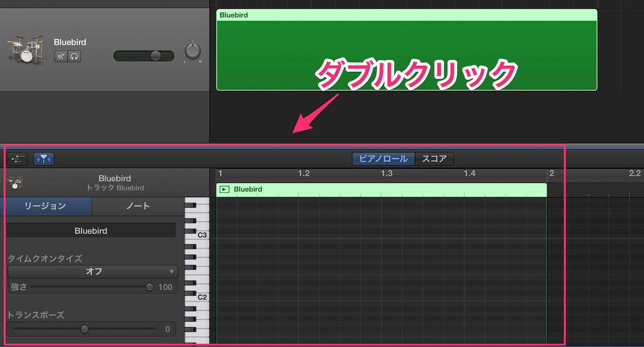This screenshot has width=644, height=347.
Task: Click the Bluebird track pan knob
Action: [192, 51]
